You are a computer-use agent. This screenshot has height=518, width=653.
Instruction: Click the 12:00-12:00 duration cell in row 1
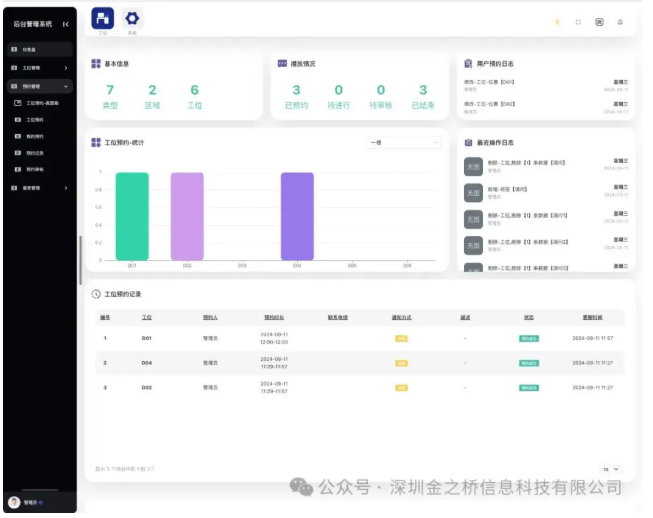click(x=274, y=343)
